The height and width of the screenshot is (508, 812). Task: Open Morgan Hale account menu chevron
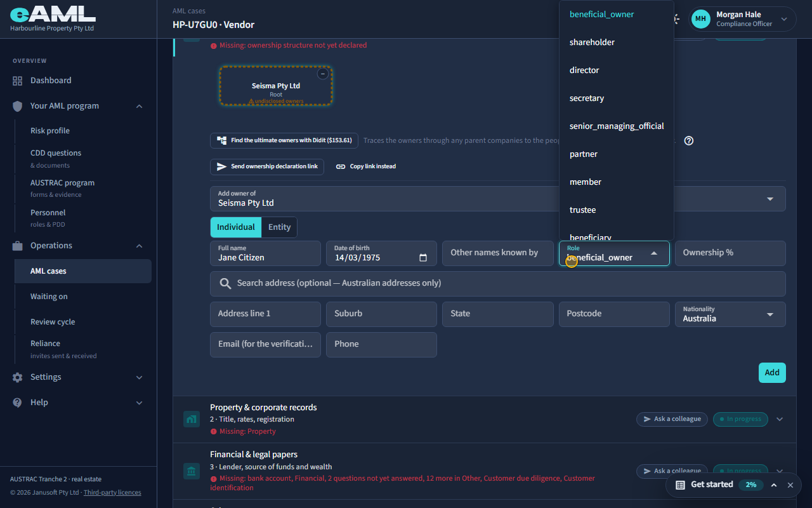784,19
